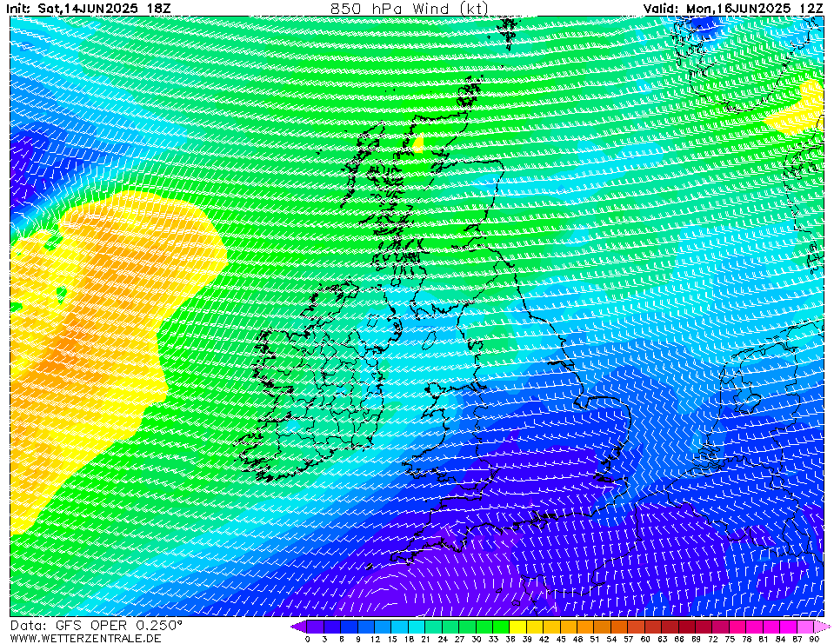Click the legend value '0'
Screen dimensions: 834x644
(308, 639)
